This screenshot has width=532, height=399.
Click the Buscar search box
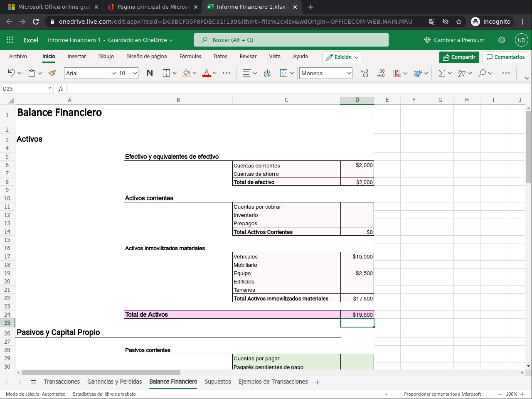click(x=291, y=40)
